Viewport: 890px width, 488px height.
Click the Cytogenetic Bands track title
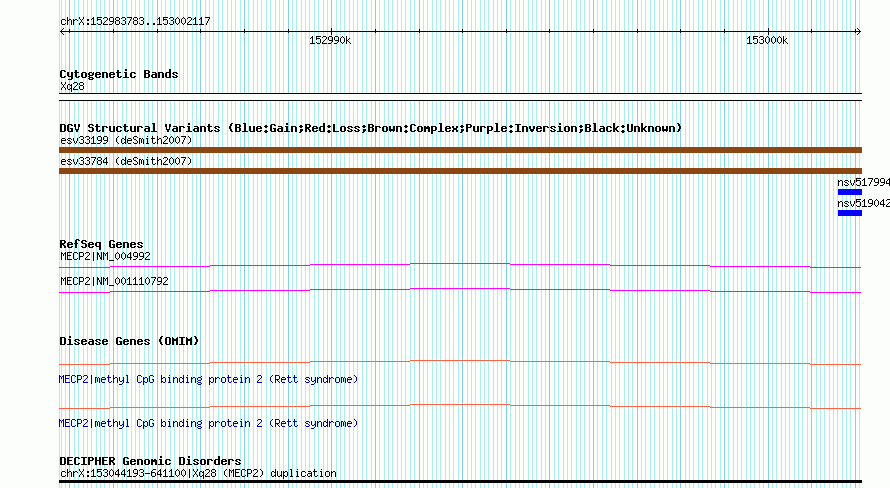(x=119, y=74)
